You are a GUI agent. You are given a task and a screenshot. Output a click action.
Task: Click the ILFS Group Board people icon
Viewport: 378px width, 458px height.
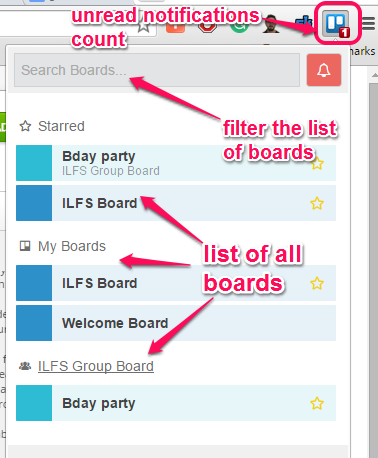(25, 366)
